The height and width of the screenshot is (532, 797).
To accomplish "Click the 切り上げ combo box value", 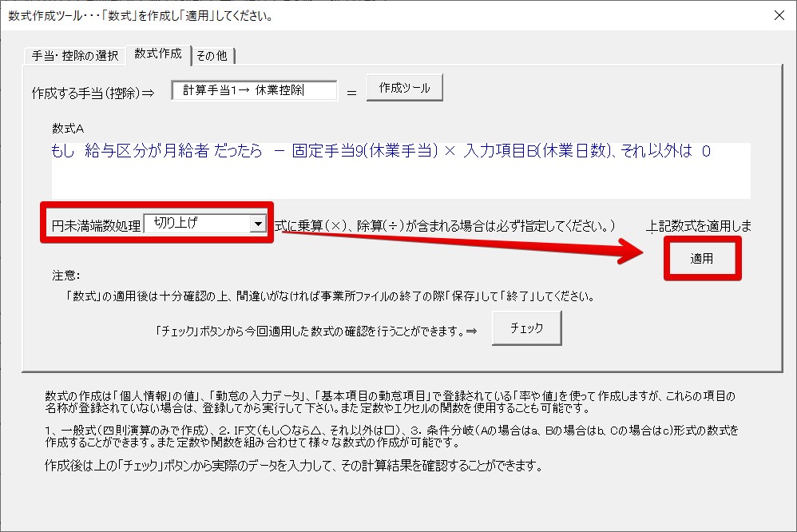I will click(196, 224).
